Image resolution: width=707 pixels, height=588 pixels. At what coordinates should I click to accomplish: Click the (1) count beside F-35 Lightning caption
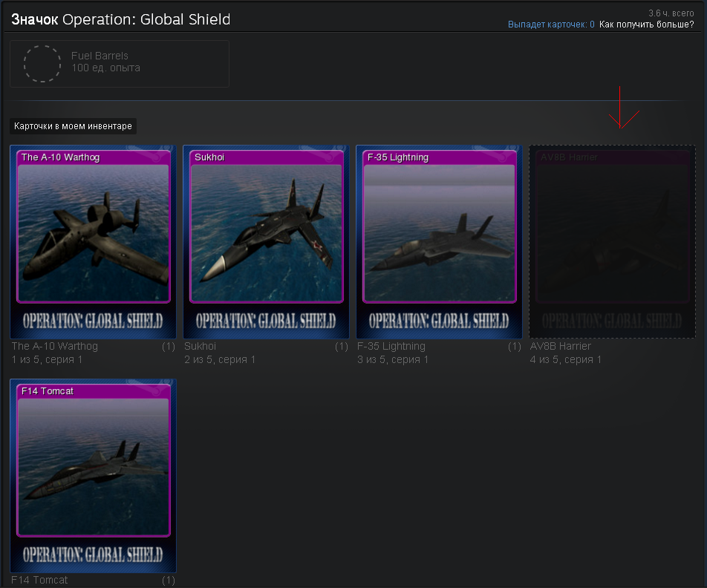(515, 346)
